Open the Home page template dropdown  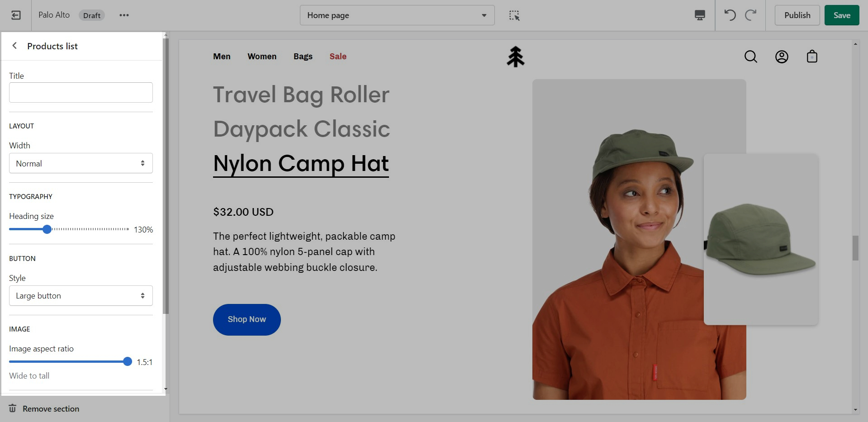[397, 15]
